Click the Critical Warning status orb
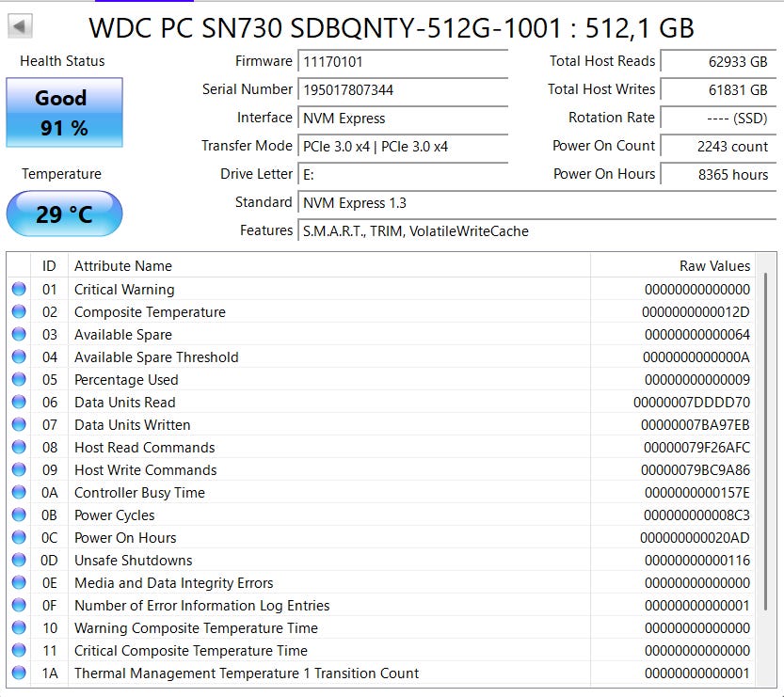The height and width of the screenshot is (697, 784). [x=19, y=290]
